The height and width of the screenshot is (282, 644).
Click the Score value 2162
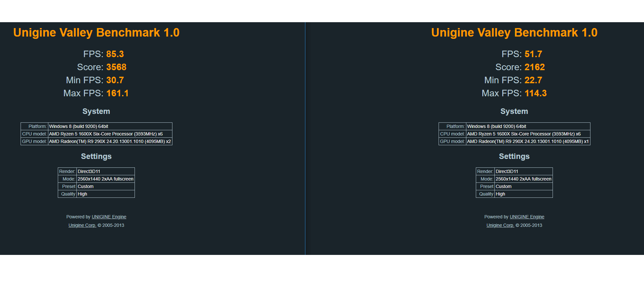[x=535, y=67]
